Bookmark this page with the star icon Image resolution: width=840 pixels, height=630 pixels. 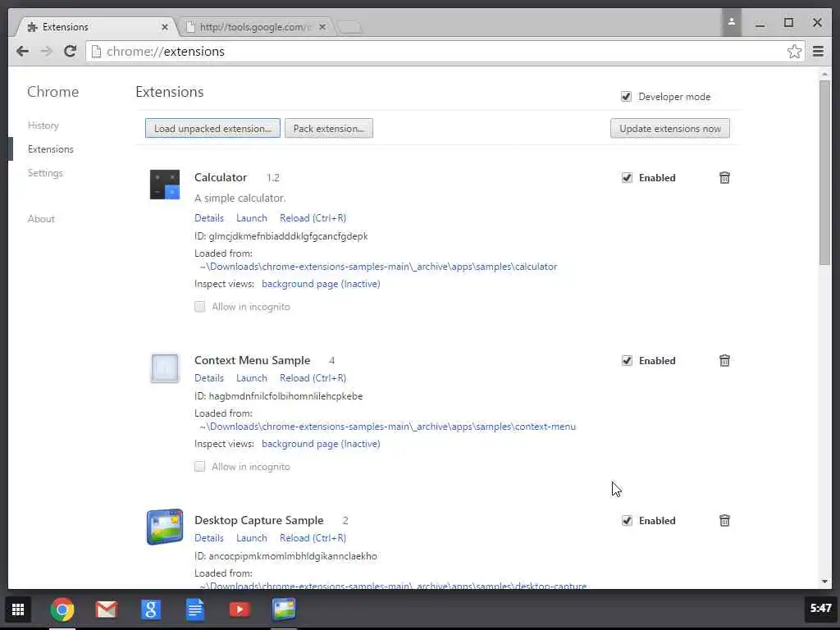(x=794, y=52)
